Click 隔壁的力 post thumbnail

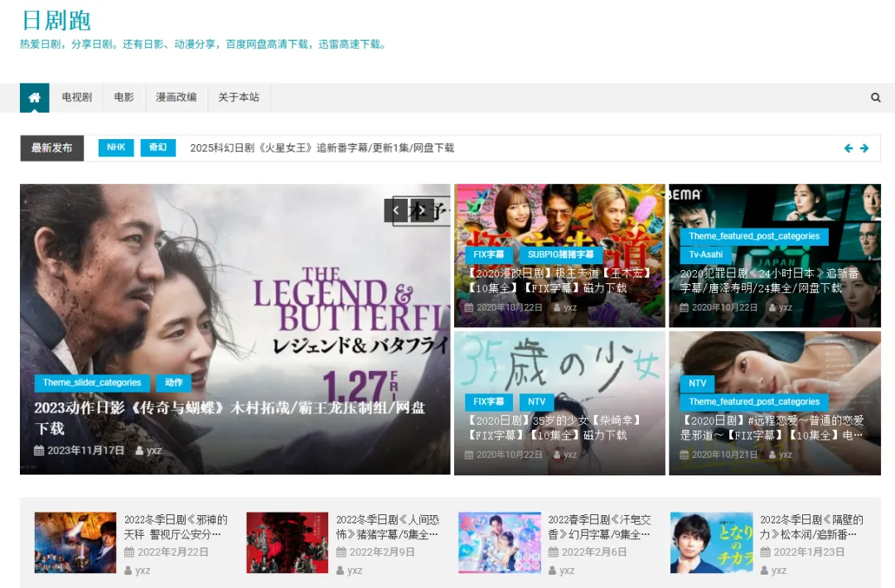pyautogui.click(x=711, y=542)
